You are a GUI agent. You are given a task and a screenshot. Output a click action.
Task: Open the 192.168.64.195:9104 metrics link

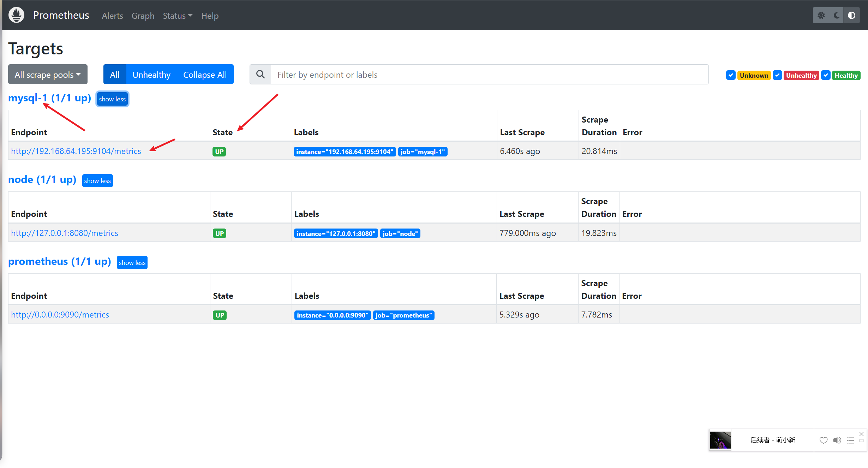(x=76, y=151)
